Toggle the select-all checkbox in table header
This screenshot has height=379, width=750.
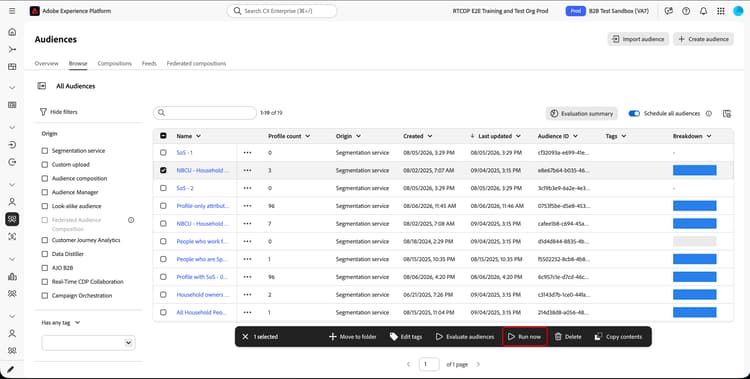click(x=163, y=136)
